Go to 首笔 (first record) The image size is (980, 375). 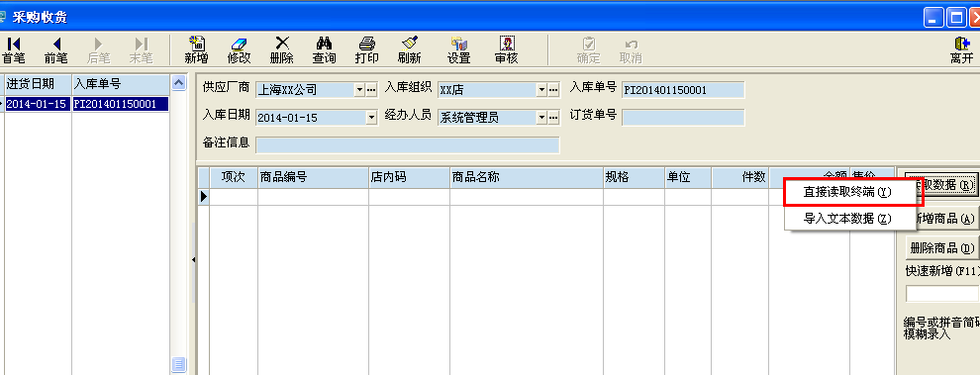point(14,50)
